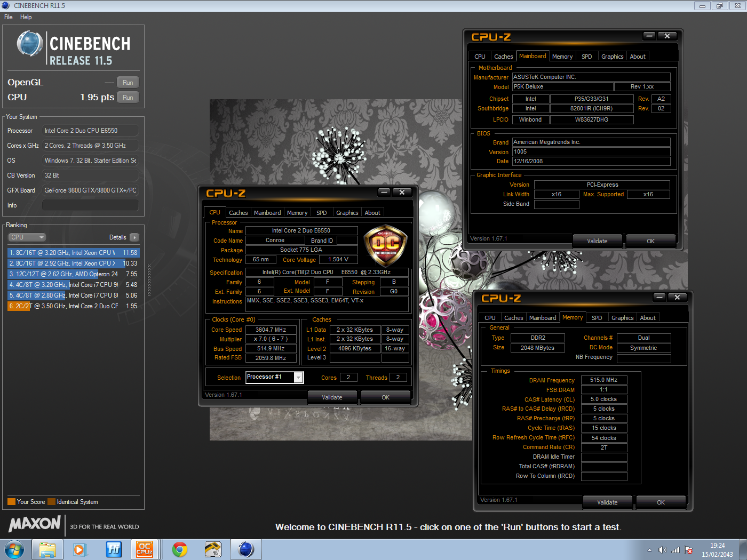Open Caches tab in Mainboard CPU-Z window
The width and height of the screenshot is (747, 560).
(504, 57)
